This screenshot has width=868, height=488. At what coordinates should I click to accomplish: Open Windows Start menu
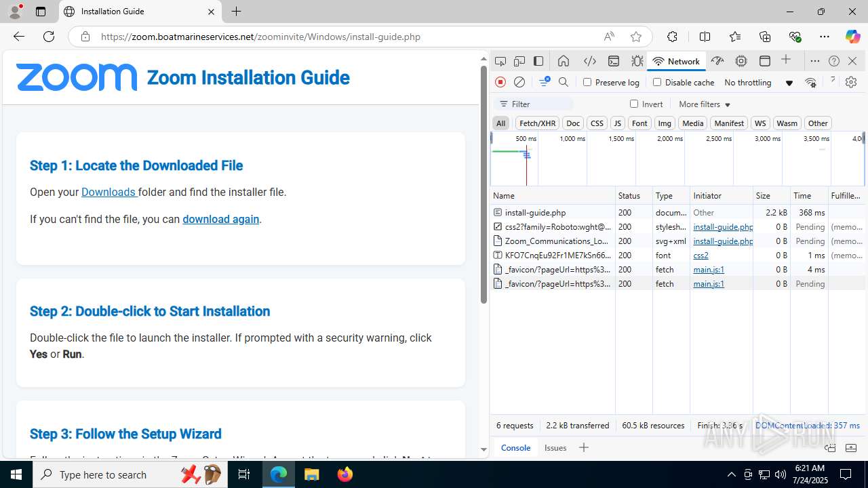16,474
